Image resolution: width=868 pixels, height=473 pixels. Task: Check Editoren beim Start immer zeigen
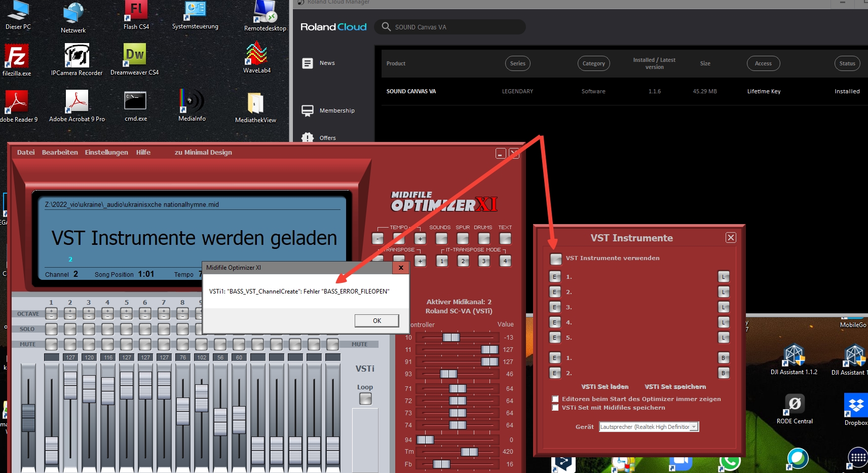coord(555,399)
